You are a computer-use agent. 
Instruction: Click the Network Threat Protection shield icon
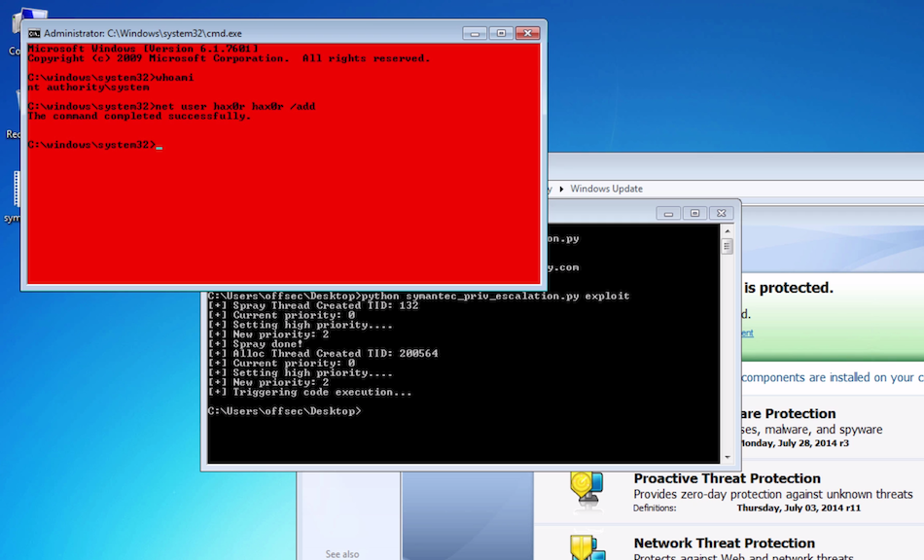coord(586,547)
